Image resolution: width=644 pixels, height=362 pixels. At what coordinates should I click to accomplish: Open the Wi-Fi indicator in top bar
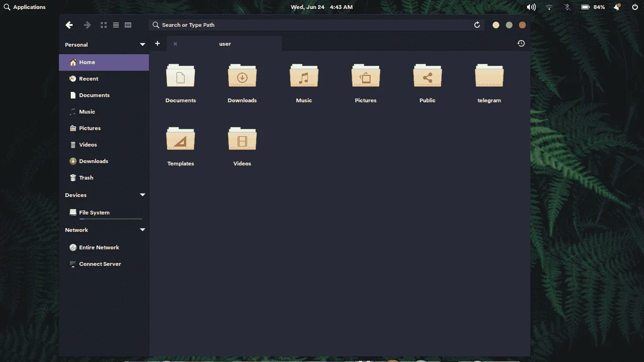(549, 7)
